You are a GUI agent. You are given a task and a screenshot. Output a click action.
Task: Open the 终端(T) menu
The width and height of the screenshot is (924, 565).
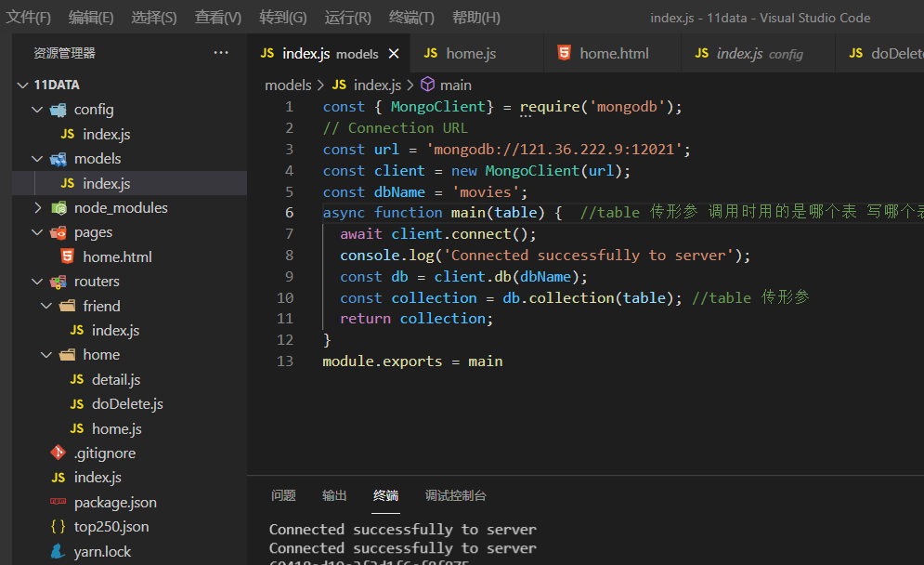click(411, 18)
